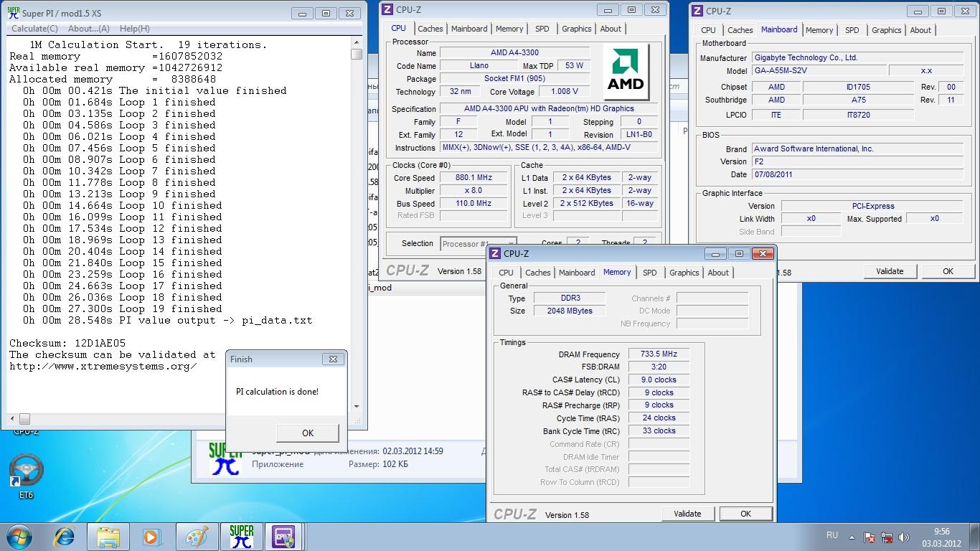Click the network status tray icon
980x551 pixels.
pyautogui.click(x=887, y=536)
